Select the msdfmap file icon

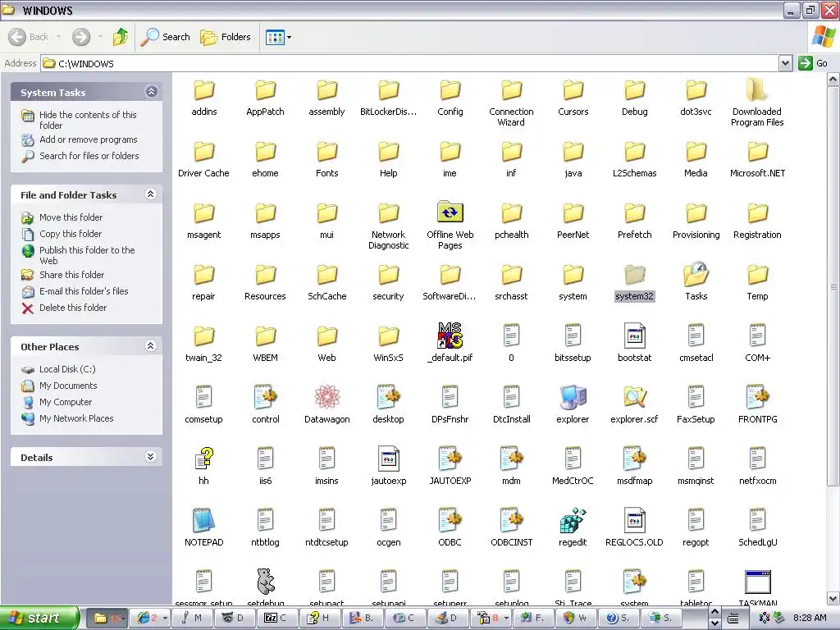[x=634, y=459]
